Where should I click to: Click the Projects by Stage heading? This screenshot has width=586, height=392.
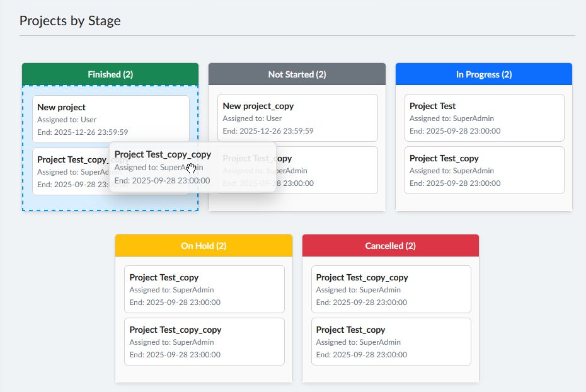[70, 21]
